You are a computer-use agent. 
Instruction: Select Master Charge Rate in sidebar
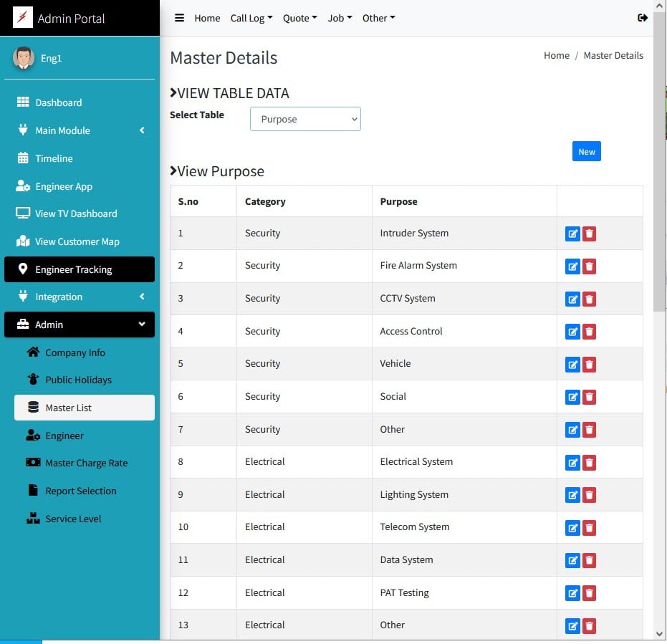click(x=86, y=463)
